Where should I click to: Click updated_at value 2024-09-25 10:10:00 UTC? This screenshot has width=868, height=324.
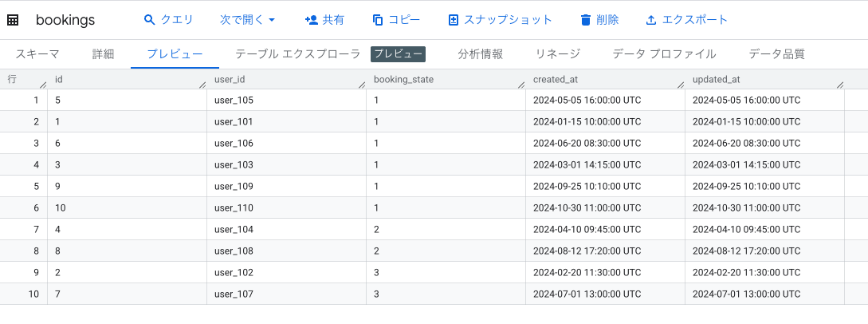[x=746, y=187]
